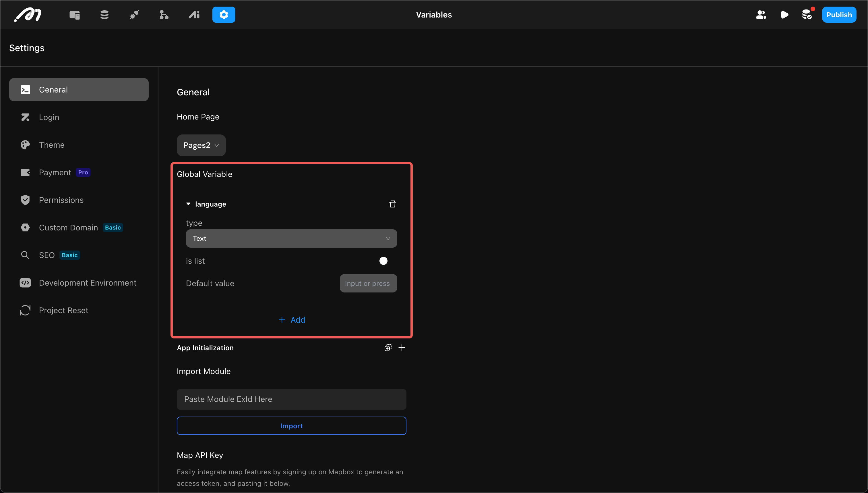868x493 pixels.
Task: Click the Payment wallet icon
Action: tap(25, 172)
